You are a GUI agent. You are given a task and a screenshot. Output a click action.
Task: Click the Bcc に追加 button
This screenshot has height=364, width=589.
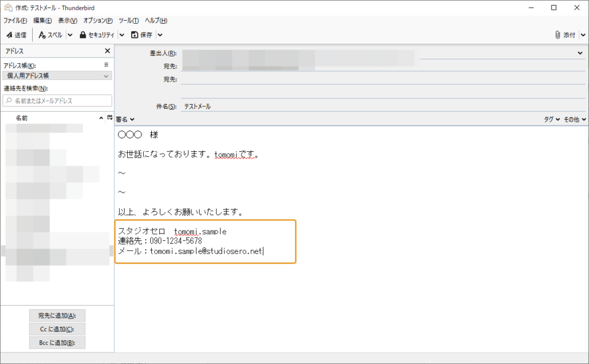tap(57, 342)
